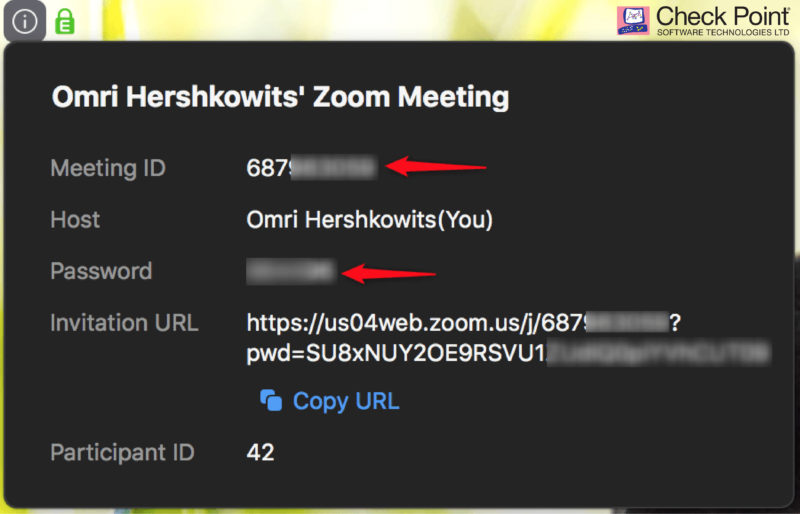Click the red arrow pointing at Password

point(389,274)
